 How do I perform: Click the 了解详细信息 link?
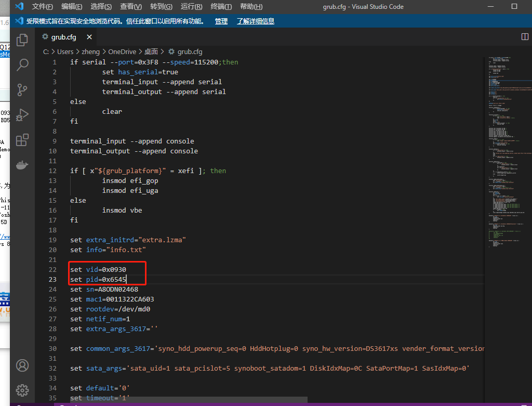pos(256,21)
